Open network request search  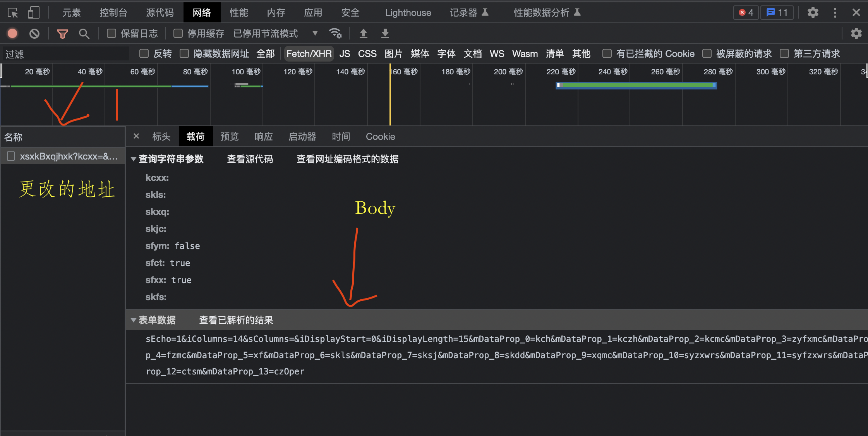84,33
